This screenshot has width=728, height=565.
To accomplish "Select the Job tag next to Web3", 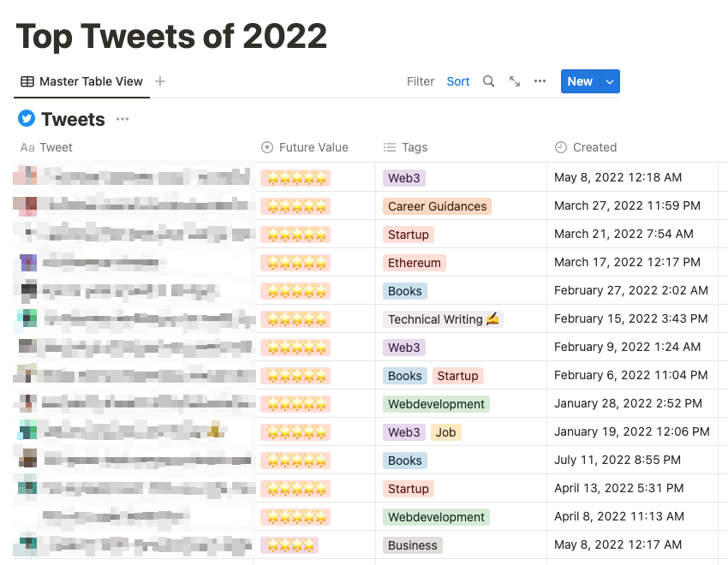I will point(445,432).
